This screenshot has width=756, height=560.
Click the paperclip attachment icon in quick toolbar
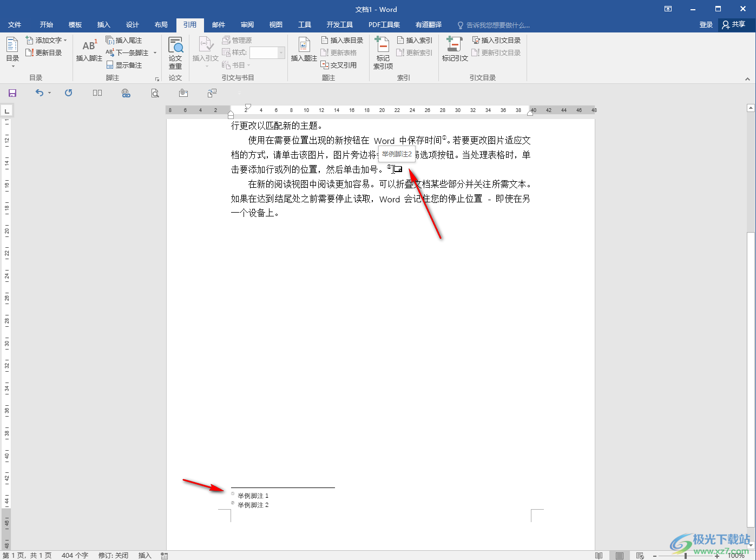(x=183, y=93)
